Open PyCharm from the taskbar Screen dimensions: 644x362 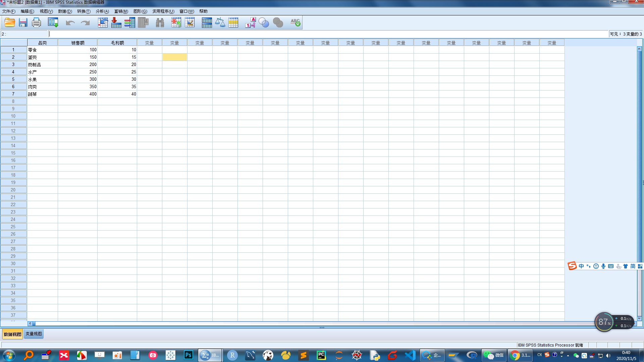point(321,355)
